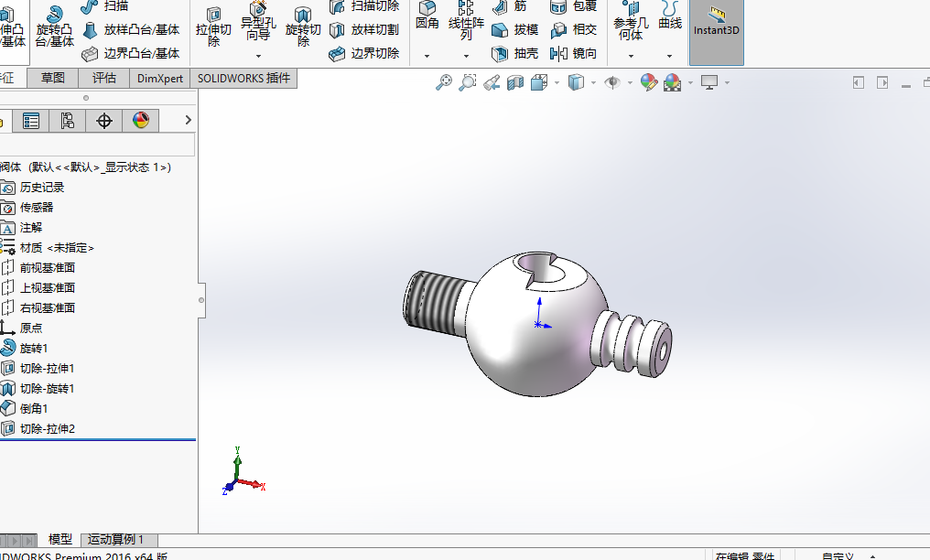Click the view settings monitor icon

709,82
